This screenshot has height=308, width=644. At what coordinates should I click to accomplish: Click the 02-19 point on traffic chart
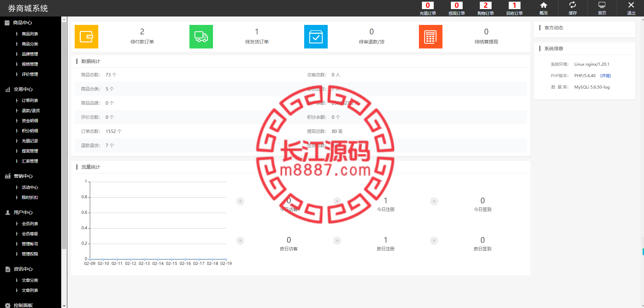pos(226,259)
